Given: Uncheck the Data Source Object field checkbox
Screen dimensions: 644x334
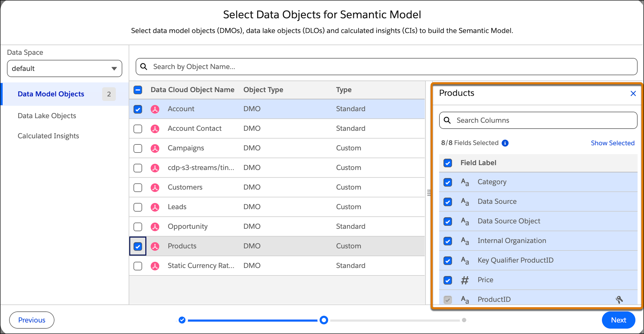Looking at the screenshot, I should [x=448, y=221].
